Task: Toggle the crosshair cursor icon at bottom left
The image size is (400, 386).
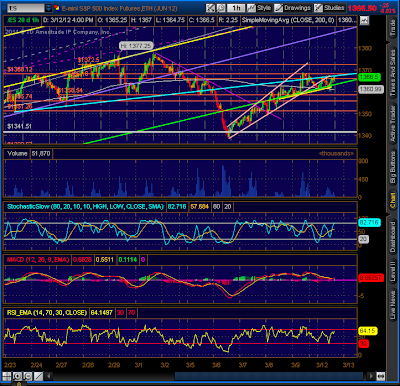Action: (x=7, y=376)
